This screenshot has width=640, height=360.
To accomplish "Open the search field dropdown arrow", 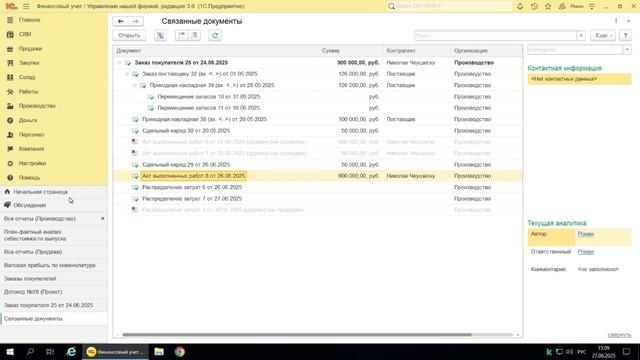I will [581, 36].
